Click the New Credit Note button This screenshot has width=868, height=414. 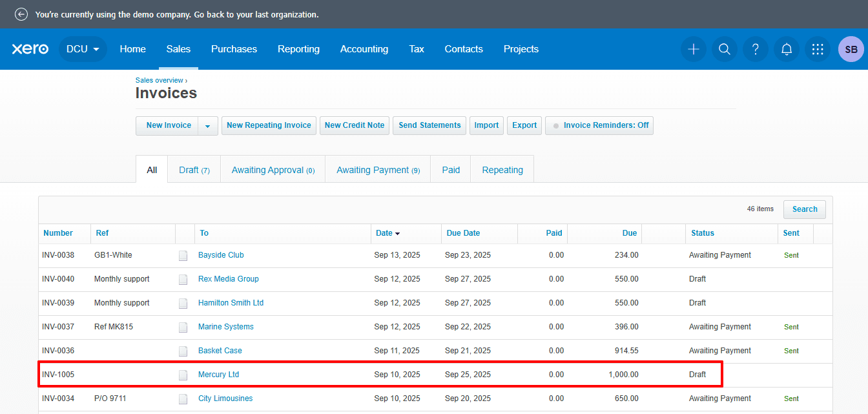[x=354, y=125]
